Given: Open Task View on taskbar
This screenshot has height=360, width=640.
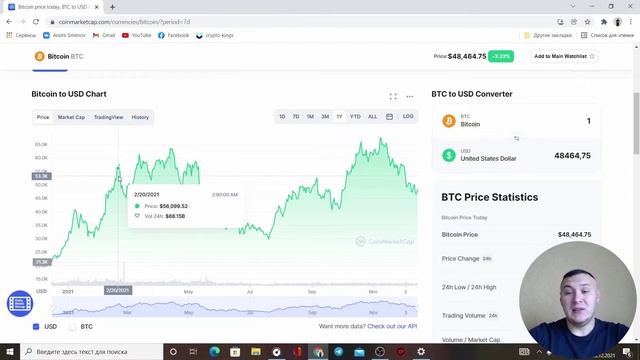Looking at the screenshot, I should [193, 351].
